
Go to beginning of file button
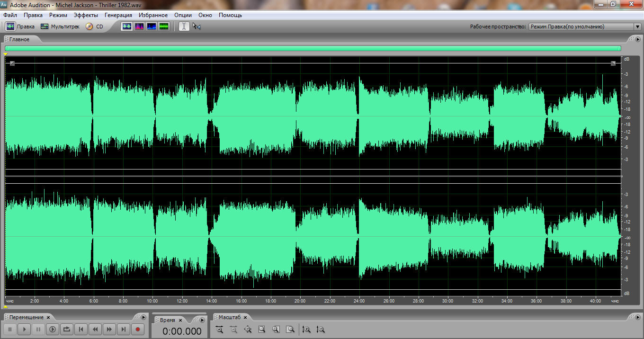[x=81, y=329]
